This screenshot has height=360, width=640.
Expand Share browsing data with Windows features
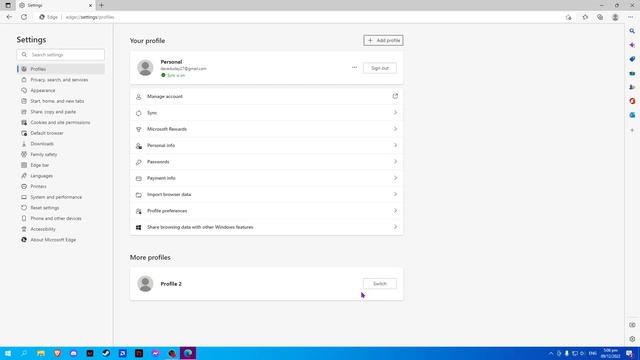click(x=267, y=227)
